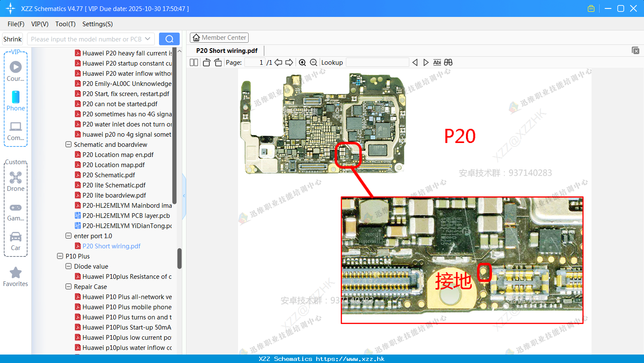Select the Phone category icon
This screenshot has height=363, width=644.
[x=16, y=101]
